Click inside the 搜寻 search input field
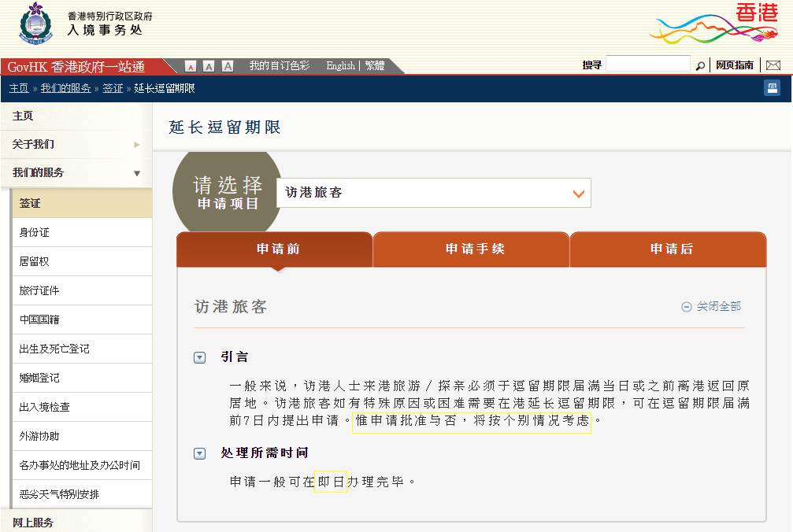 coord(648,63)
